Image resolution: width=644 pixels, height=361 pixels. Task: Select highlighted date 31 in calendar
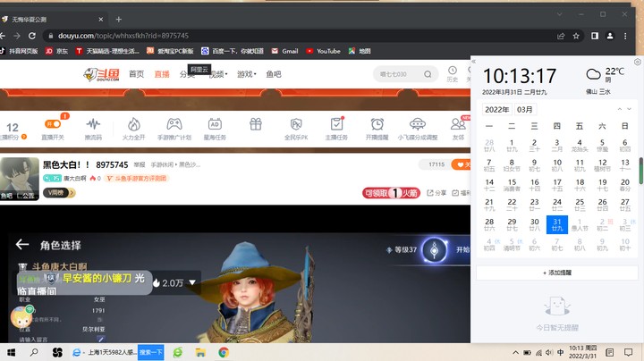(557, 224)
